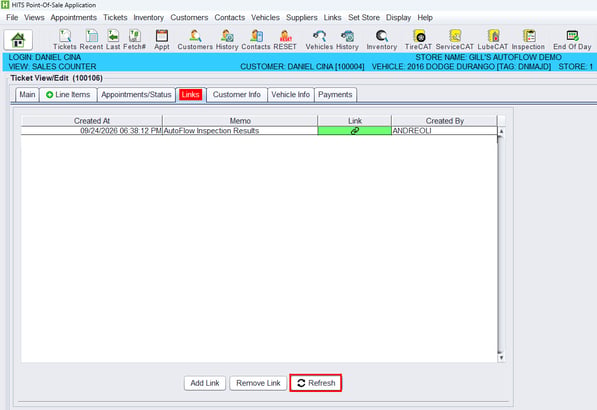Open the Tickets menu
The width and height of the screenshot is (597, 410).
tap(115, 18)
